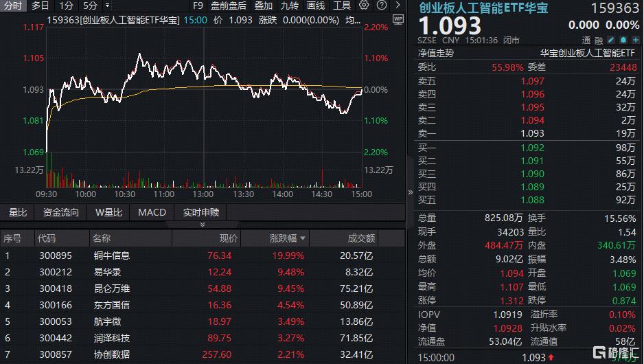Click 卖五 price 1.097
644x364 pixels.
532,81
